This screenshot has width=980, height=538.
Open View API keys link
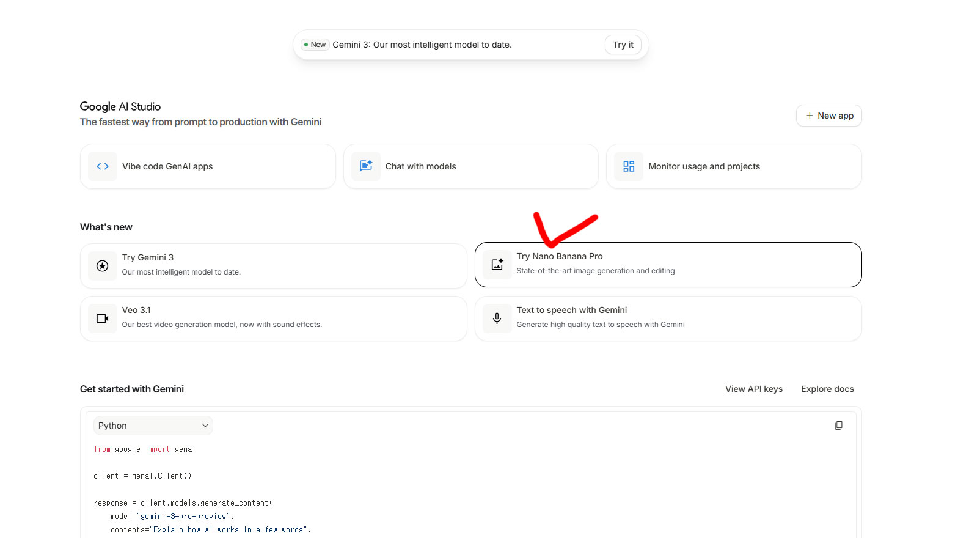[x=754, y=389]
